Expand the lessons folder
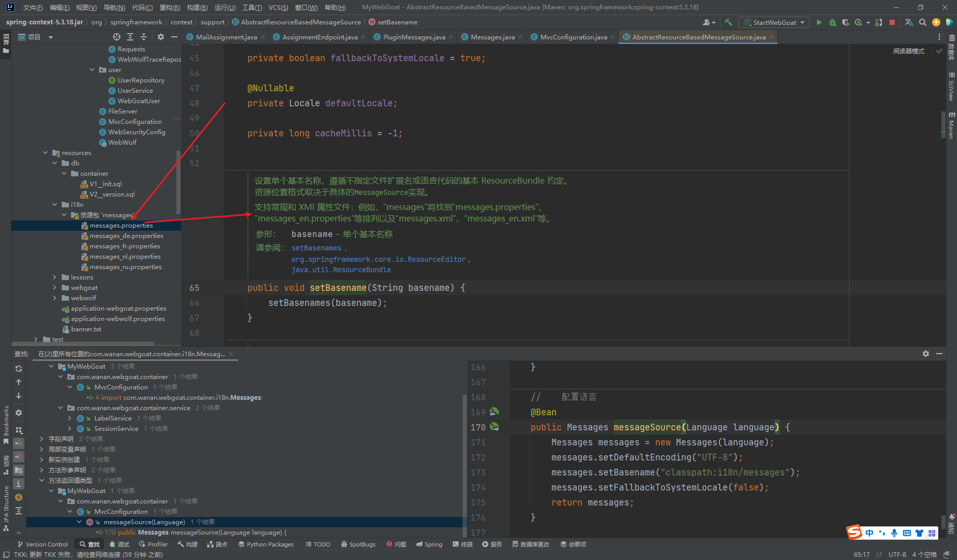Screen dimensions: 957x560 (x=55, y=277)
